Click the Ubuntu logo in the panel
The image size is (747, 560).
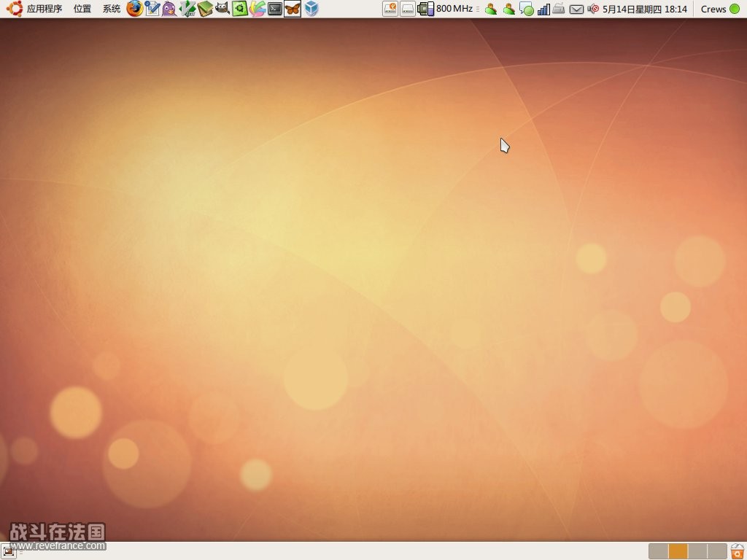[15, 9]
